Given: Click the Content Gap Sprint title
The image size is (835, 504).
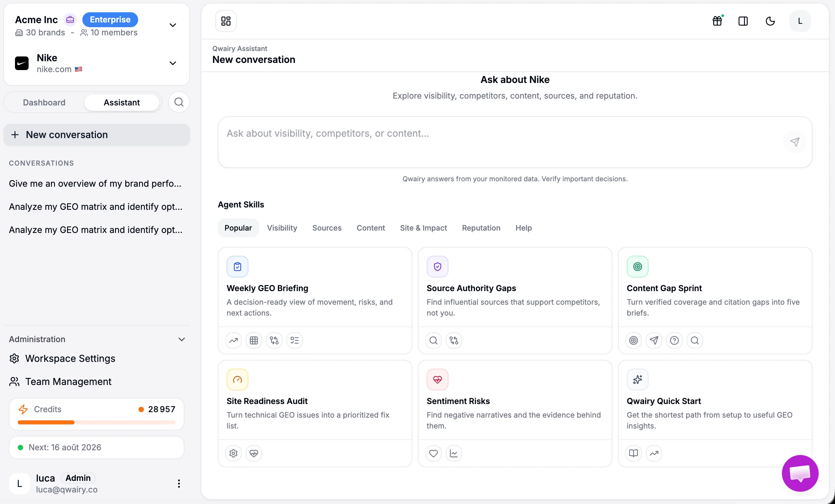Looking at the screenshot, I should (x=664, y=288).
